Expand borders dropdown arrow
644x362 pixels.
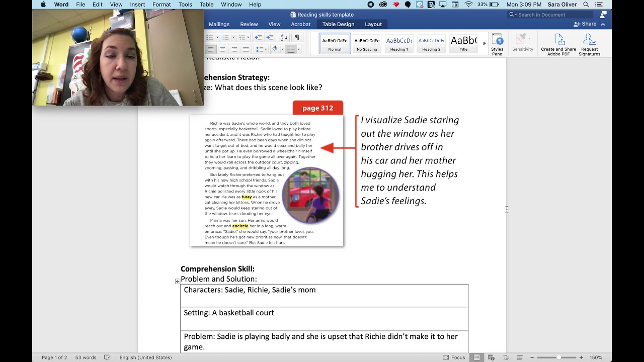click(299, 49)
